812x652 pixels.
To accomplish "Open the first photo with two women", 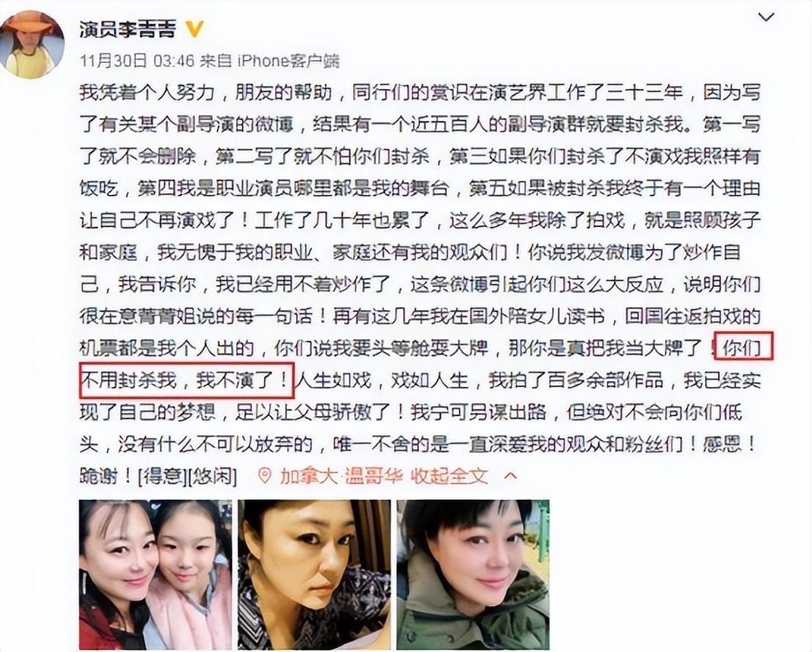I will point(155,575).
